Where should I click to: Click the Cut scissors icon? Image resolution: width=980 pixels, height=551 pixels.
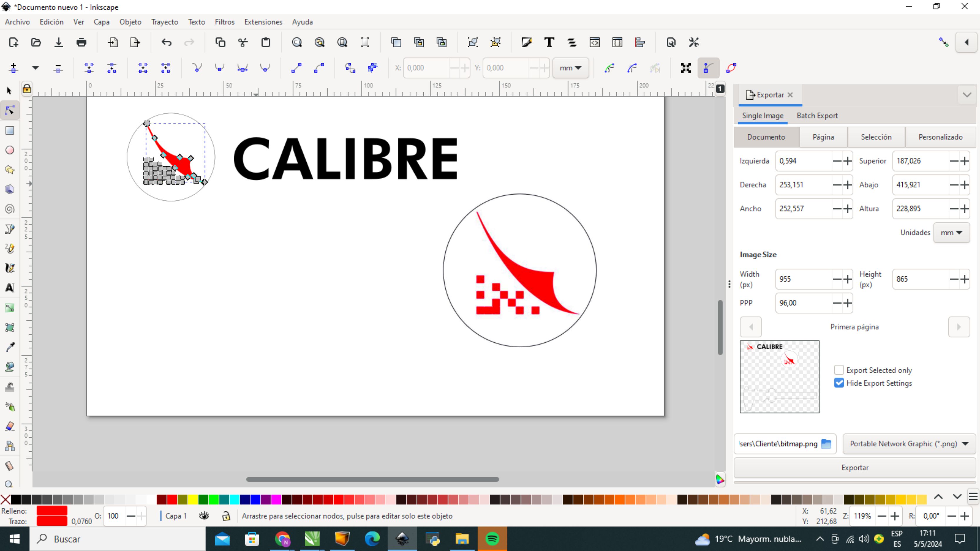tap(243, 42)
